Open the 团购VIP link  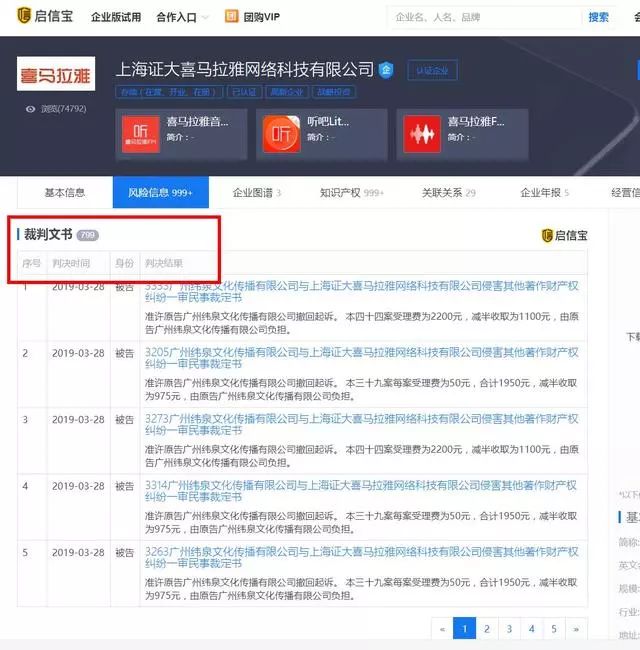pyautogui.click(x=262, y=17)
